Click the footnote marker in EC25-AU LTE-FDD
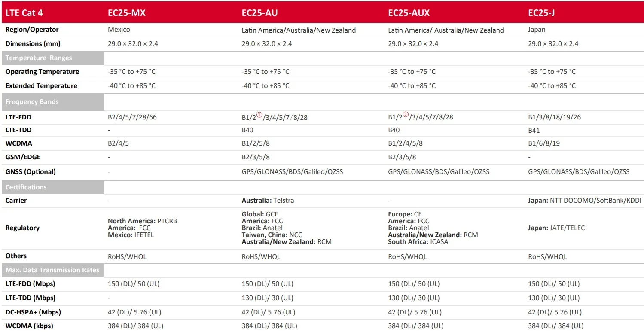 coord(259,115)
